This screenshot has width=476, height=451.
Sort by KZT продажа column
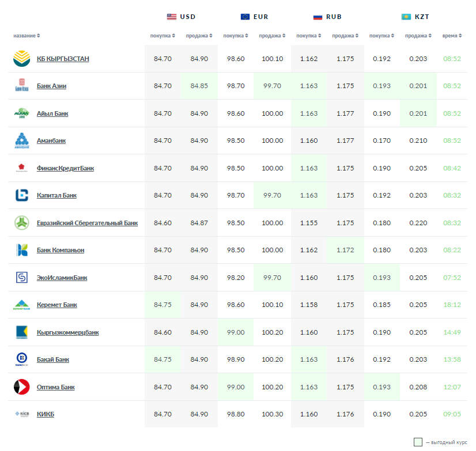click(x=418, y=36)
